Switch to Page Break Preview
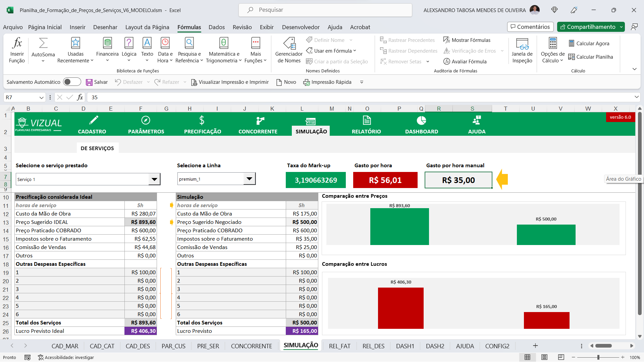Screen dimensions: 644x362 click(x=561, y=357)
